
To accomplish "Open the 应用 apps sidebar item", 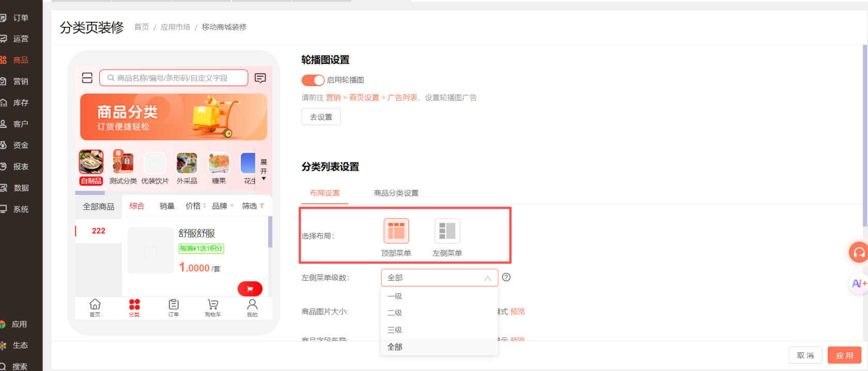I will [18, 324].
